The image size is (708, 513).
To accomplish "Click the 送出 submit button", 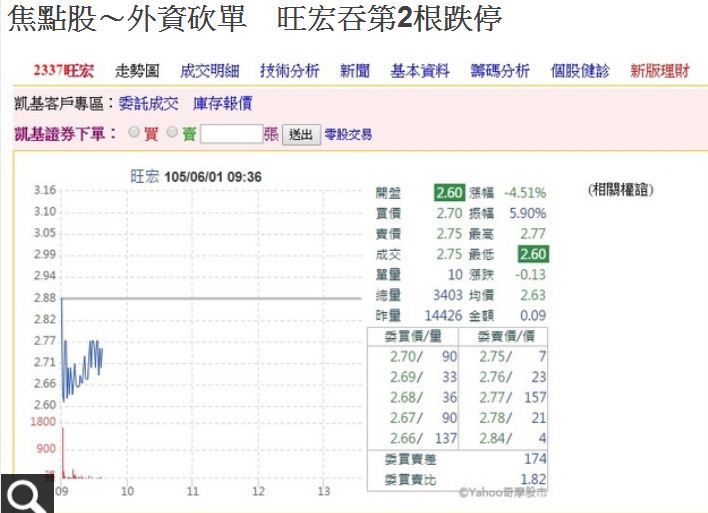I will point(301,135).
